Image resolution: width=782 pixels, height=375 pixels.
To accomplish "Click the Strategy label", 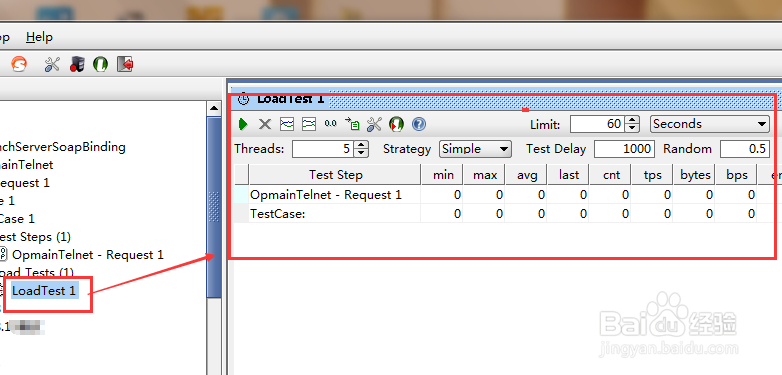I will [x=406, y=149].
